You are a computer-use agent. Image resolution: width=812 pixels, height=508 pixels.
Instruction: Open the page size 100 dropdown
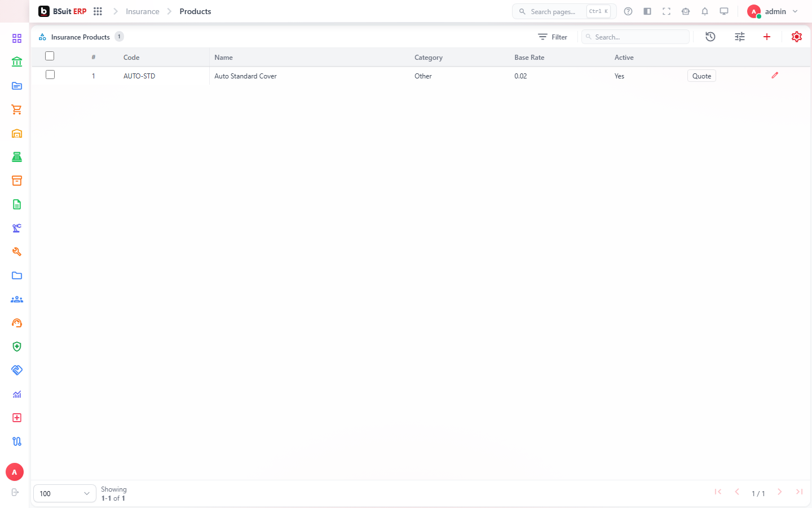[65, 493]
